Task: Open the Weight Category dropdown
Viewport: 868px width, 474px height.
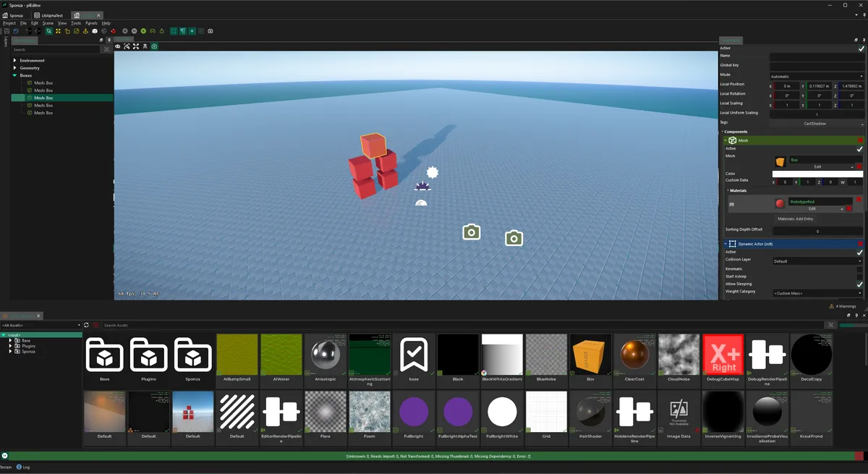Action: 818,293
